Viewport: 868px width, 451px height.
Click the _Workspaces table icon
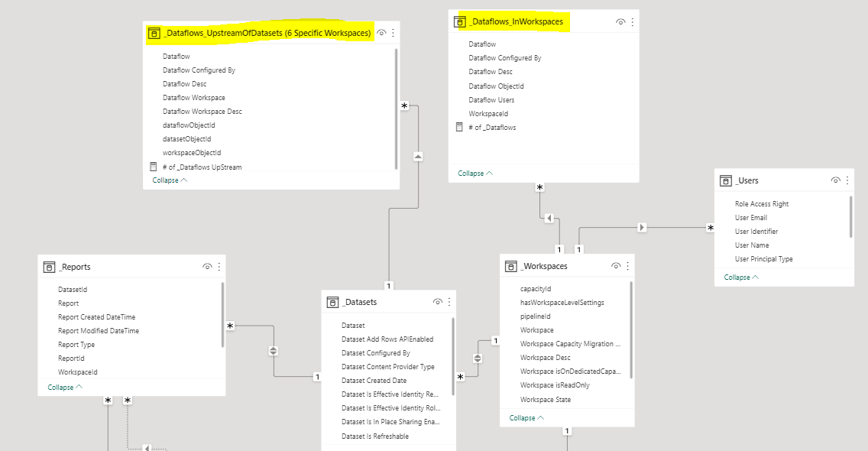510,267
